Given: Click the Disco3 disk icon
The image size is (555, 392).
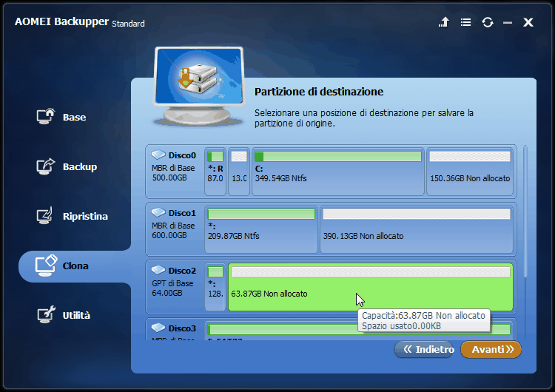Looking at the screenshot, I should pos(158,328).
